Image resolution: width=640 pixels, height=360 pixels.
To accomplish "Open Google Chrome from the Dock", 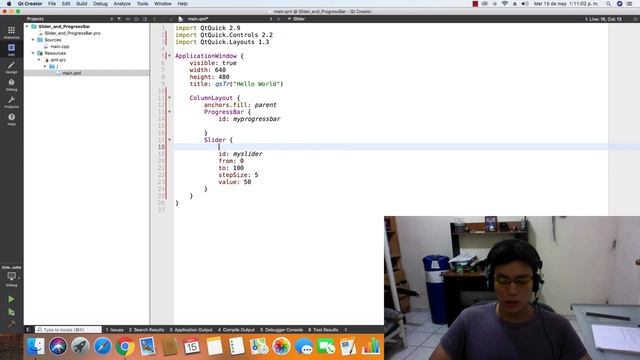I will (125, 347).
